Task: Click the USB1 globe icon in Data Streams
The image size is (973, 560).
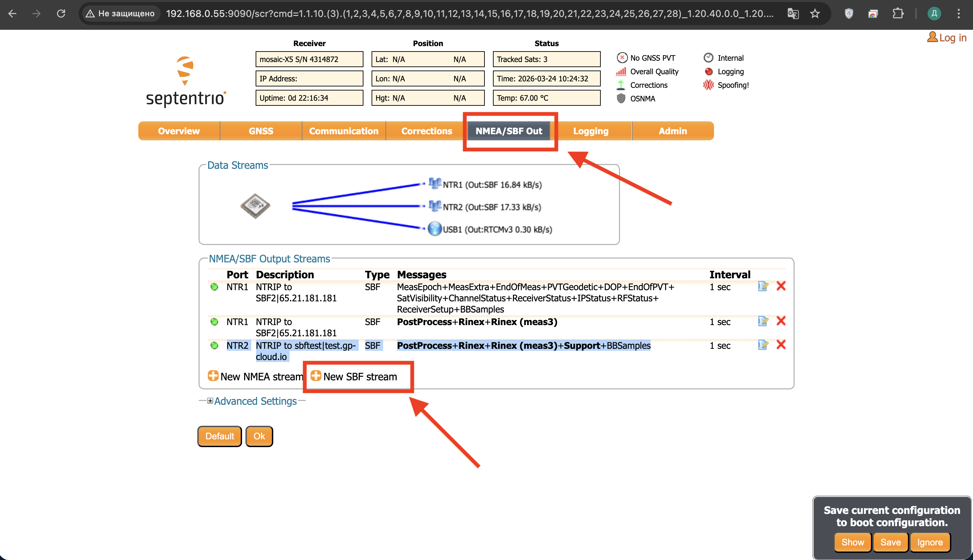Action: pyautogui.click(x=435, y=229)
